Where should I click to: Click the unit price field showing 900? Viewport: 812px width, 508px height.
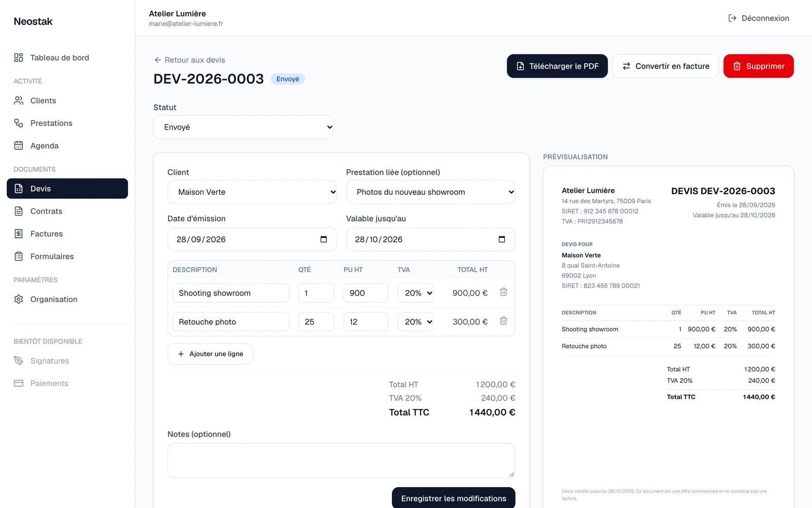[366, 293]
